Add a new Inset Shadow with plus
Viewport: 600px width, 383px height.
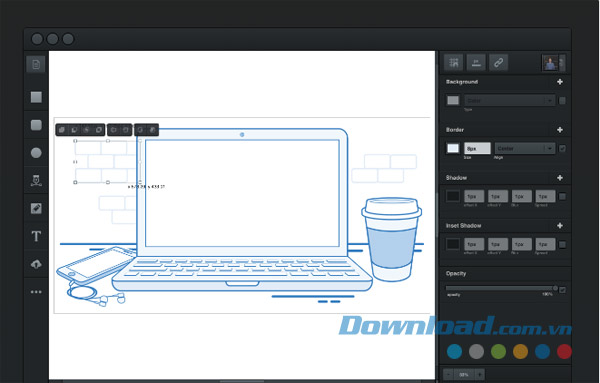coord(560,225)
